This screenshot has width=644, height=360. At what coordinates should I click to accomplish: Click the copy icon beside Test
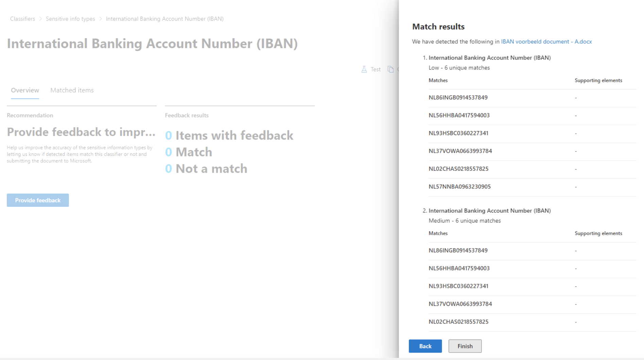[391, 69]
